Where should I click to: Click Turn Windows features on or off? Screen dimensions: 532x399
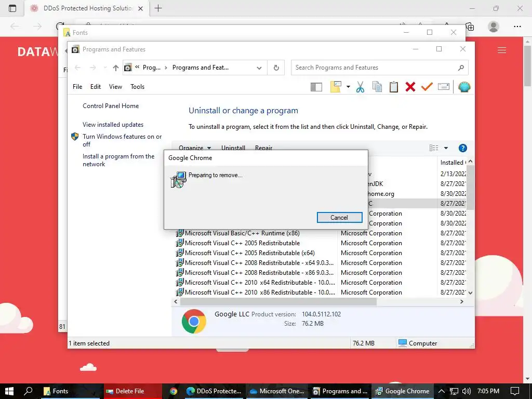[x=122, y=140]
